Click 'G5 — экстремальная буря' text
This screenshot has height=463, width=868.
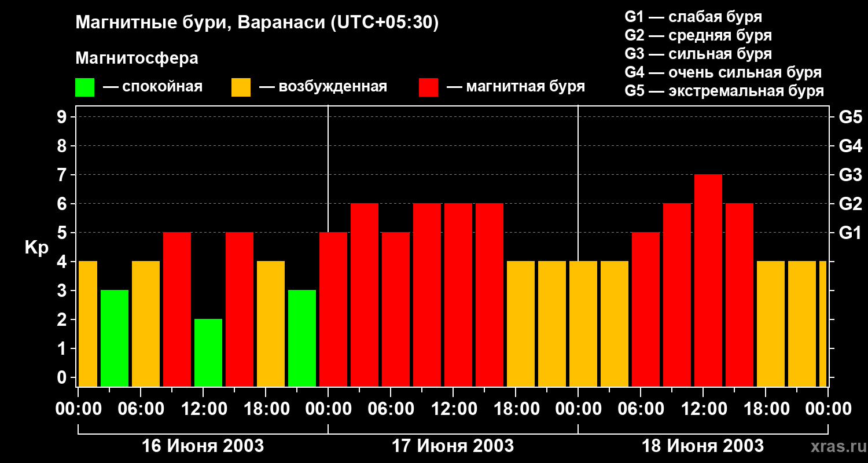pyautogui.click(x=724, y=91)
